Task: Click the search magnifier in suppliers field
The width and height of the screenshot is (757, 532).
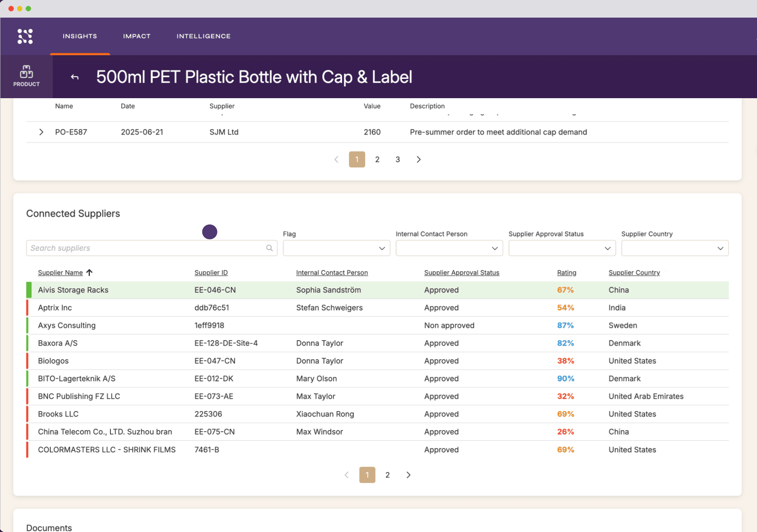Action: pyautogui.click(x=269, y=248)
